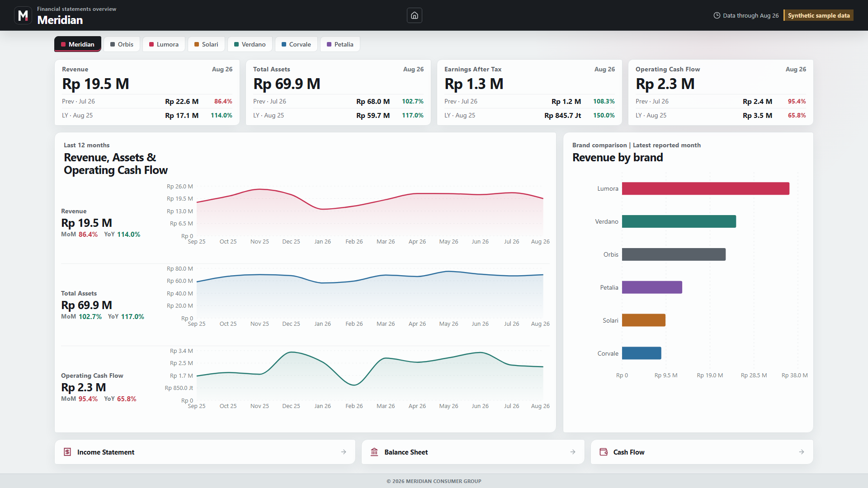Click the Cash Flow wallet icon
The image size is (868, 488).
tap(604, 452)
